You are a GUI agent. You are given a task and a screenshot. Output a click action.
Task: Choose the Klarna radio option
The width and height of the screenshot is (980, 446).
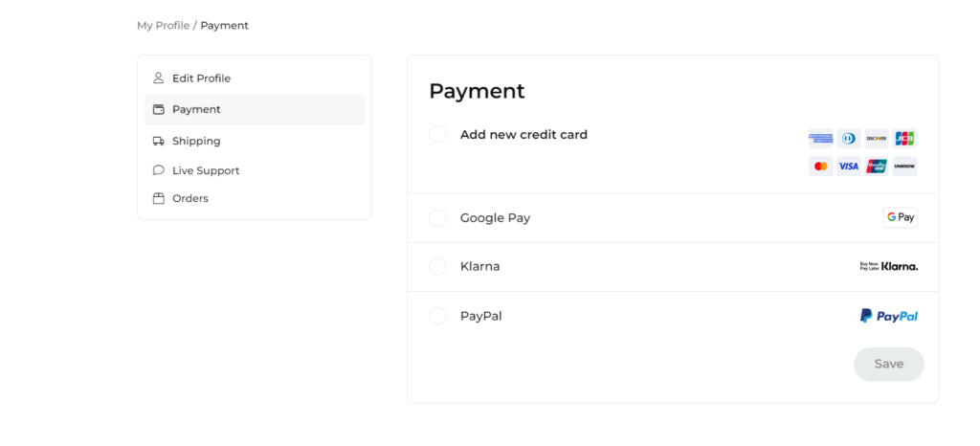pos(437,267)
